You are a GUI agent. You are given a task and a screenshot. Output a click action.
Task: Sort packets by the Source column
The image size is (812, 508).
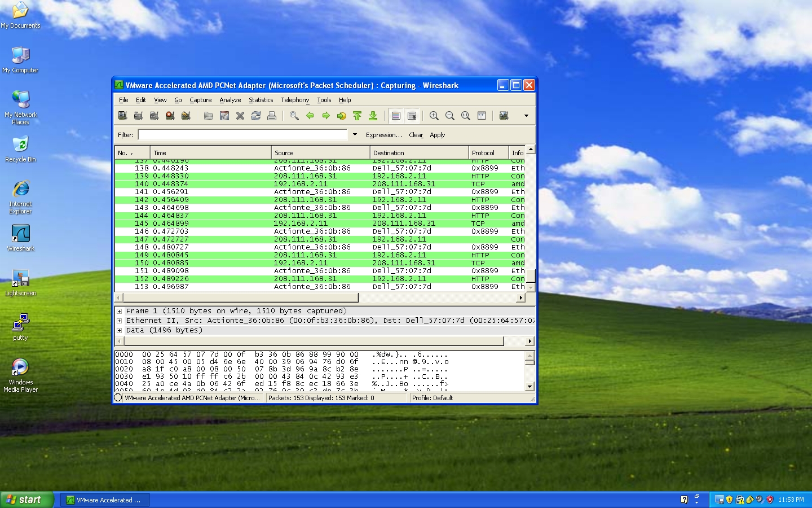(321, 153)
